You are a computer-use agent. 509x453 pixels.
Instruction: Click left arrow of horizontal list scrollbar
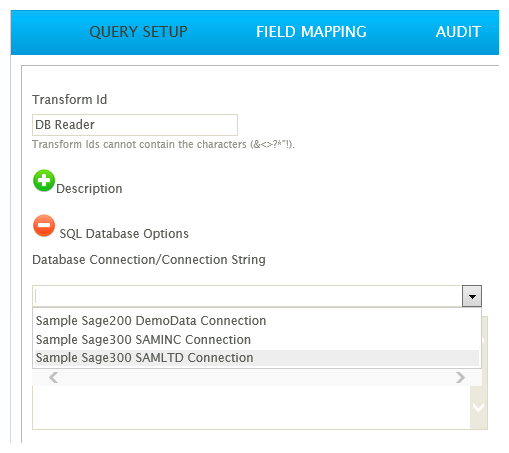53,377
